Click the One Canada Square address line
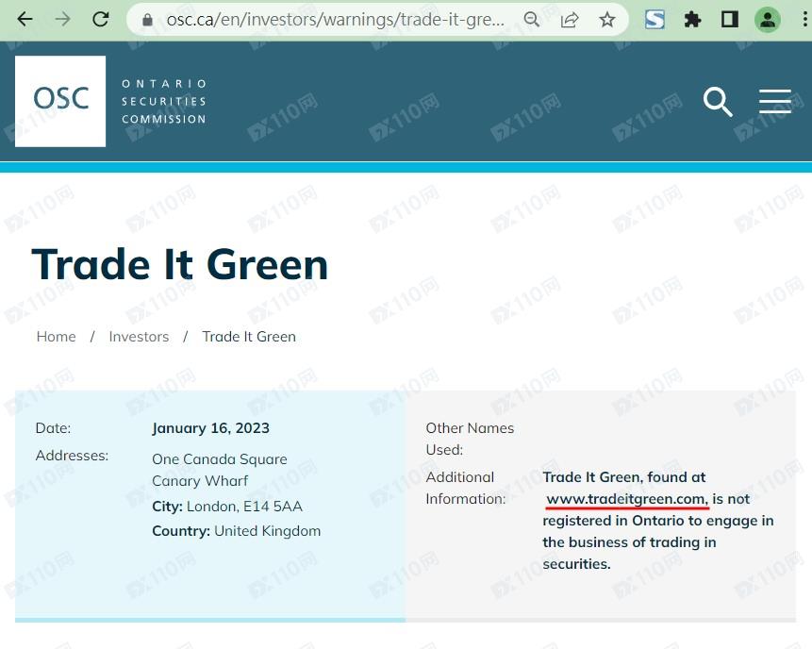The width and height of the screenshot is (812, 649). [x=220, y=459]
